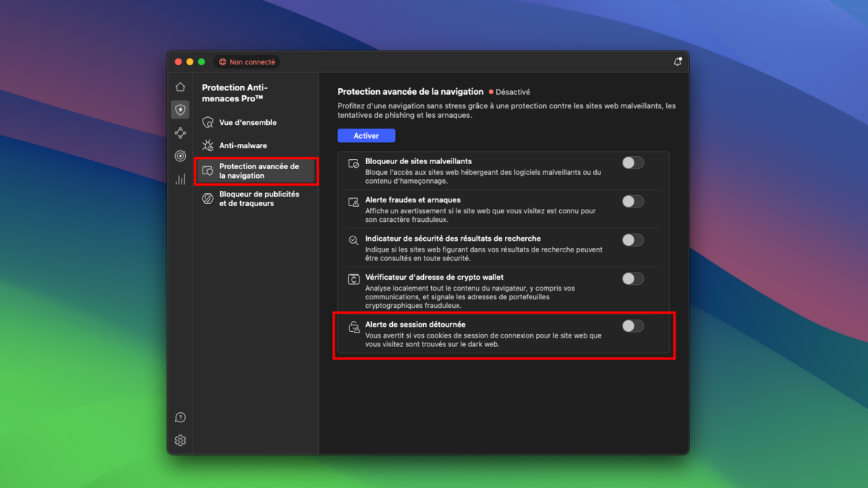Turn on Indicateur de sécurité des résultats toggle

632,239
